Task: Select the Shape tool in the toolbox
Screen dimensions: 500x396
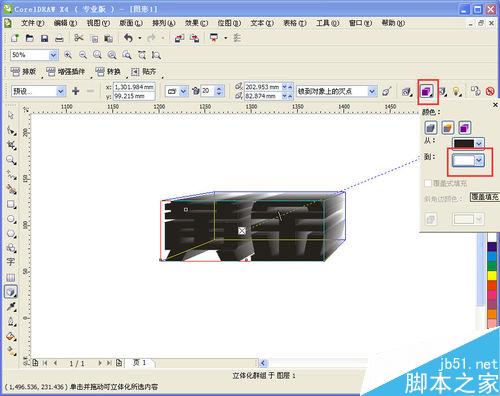Action: pyautogui.click(x=11, y=131)
